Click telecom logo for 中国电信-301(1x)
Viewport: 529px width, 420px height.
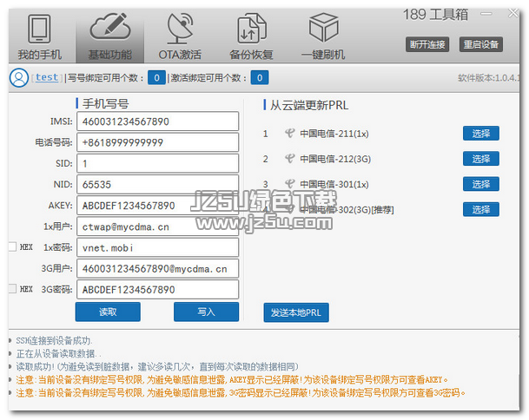pyautogui.click(x=290, y=184)
